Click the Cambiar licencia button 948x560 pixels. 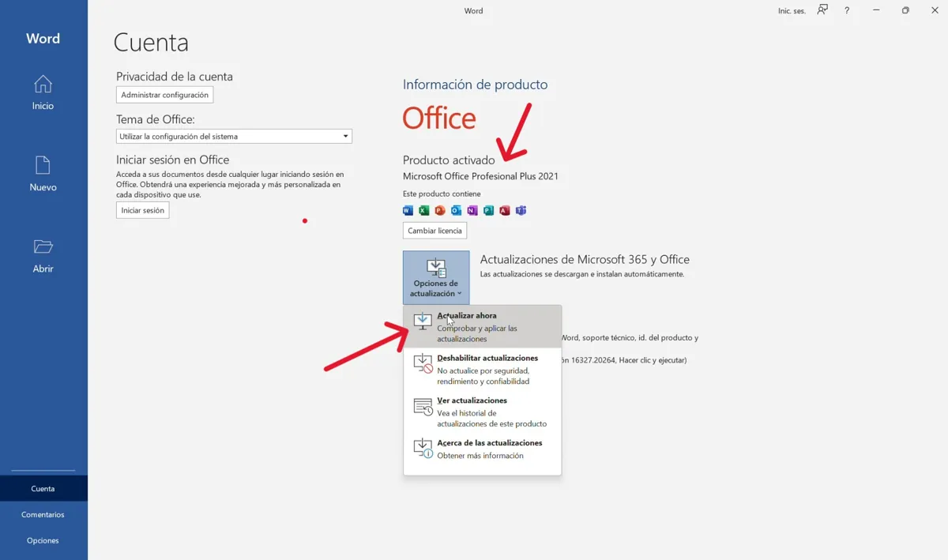click(x=434, y=231)
